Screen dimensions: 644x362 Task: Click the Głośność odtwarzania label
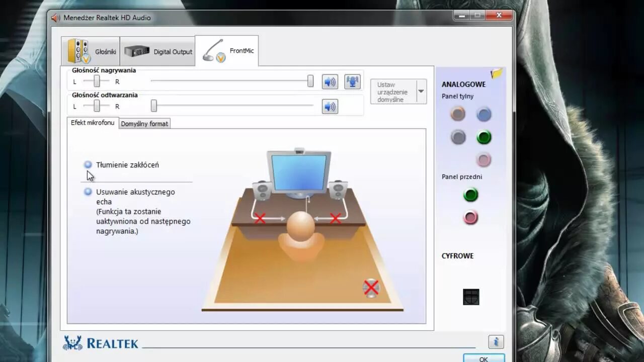pyautogui.click(x=105, y=95)
